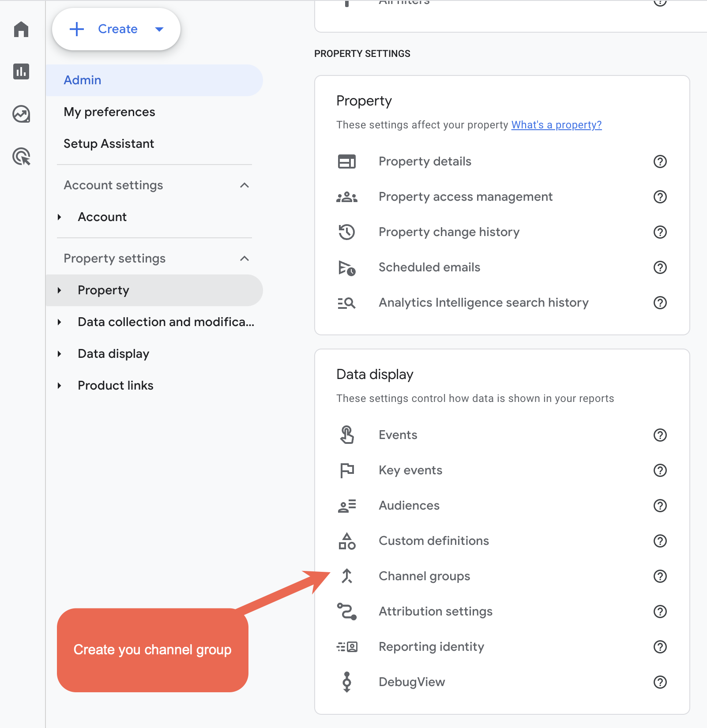Open help for Reporting identity
This screenshot has height=728, width=707.
pyautogui.click(x=660, y=647)
